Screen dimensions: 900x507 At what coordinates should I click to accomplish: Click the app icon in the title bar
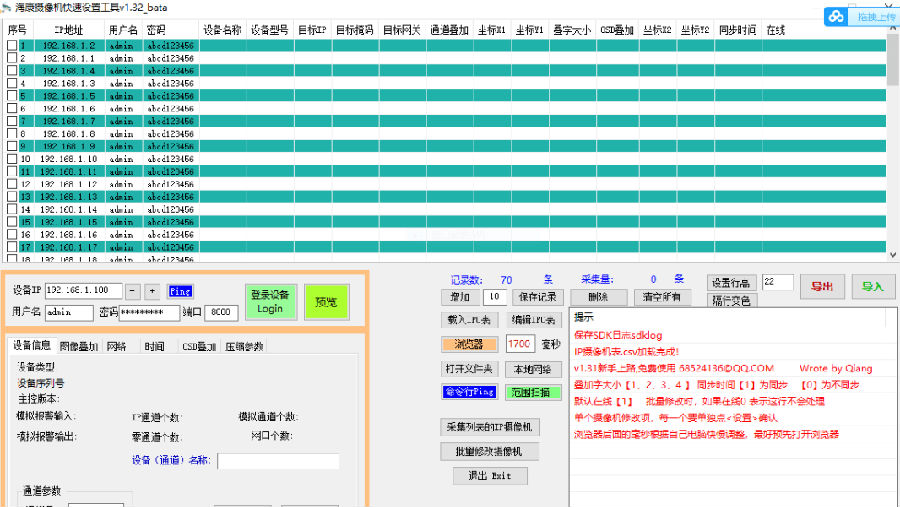click(x=7, y=6)
